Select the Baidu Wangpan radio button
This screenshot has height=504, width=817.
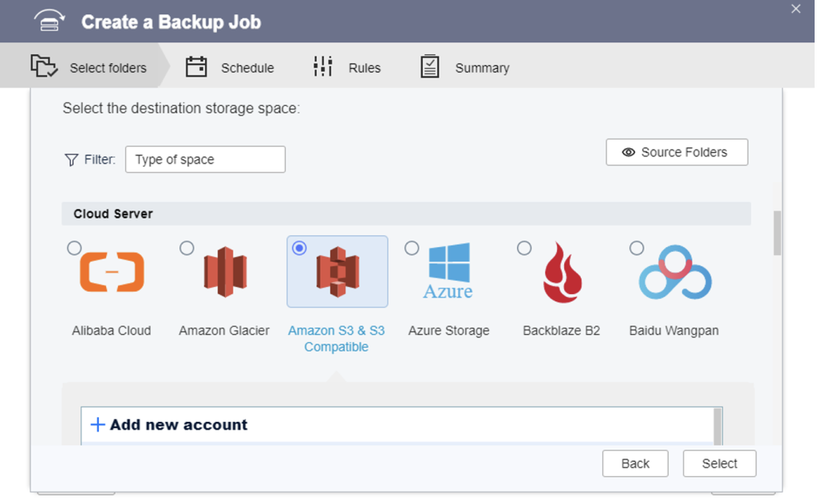tap(637, 248)
